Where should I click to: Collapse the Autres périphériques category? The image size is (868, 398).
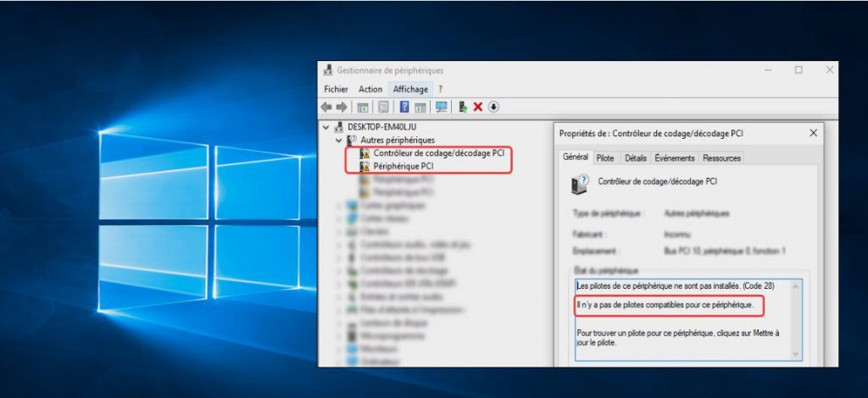click(338, 140)
